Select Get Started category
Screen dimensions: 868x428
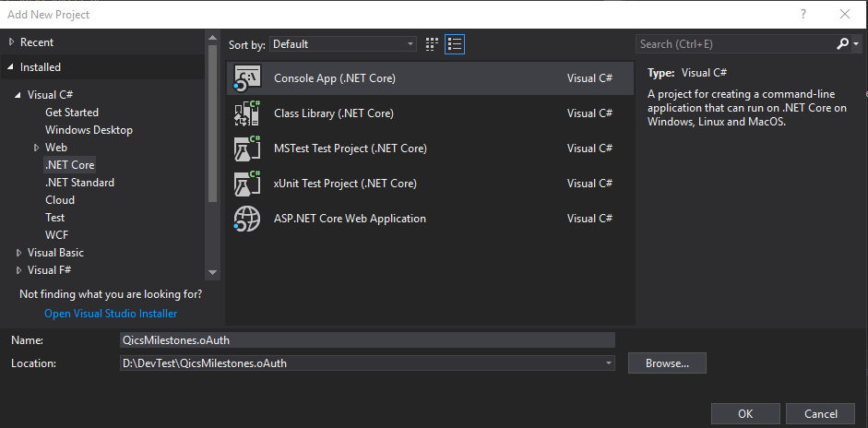coord(72,113)
